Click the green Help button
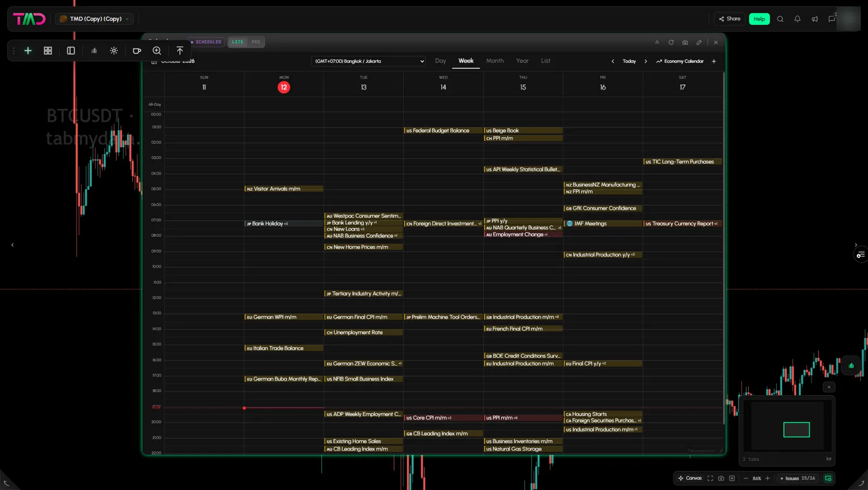 click(x=759, y=19)
